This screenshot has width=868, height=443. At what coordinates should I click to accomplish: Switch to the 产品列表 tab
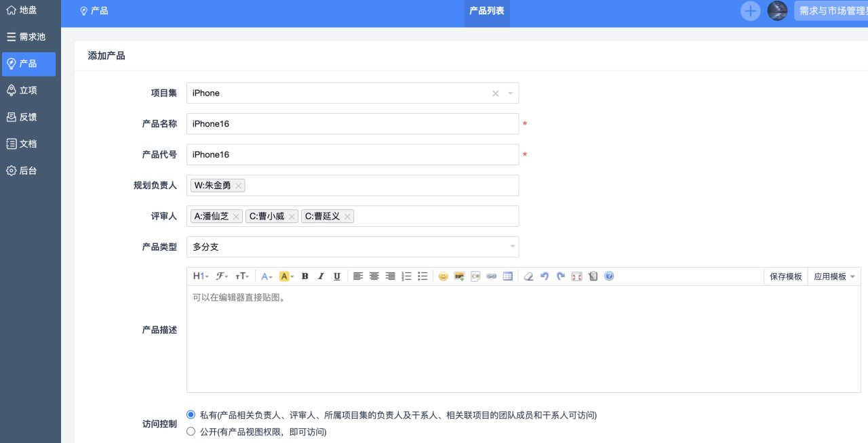tap(487, 11)
